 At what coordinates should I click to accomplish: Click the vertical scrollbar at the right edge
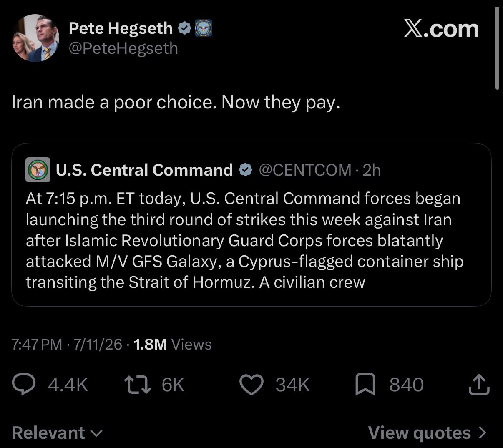click(x=497, y=47)
